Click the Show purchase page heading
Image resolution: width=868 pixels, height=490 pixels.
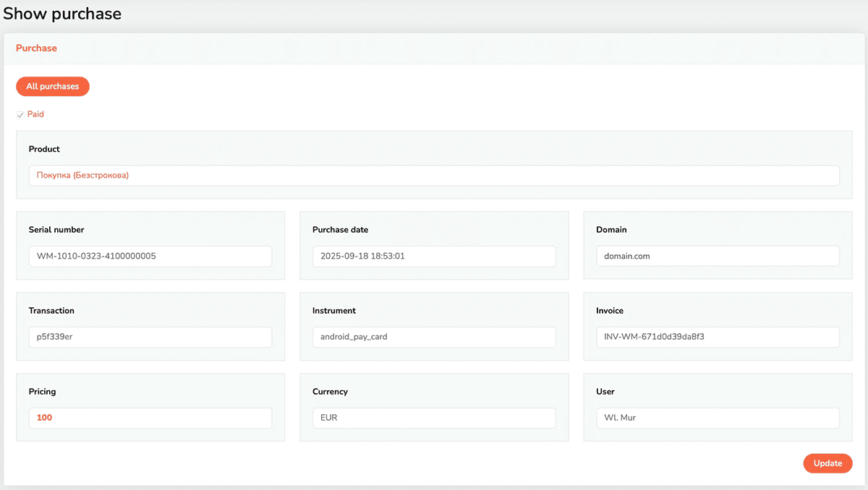point(62,14)
